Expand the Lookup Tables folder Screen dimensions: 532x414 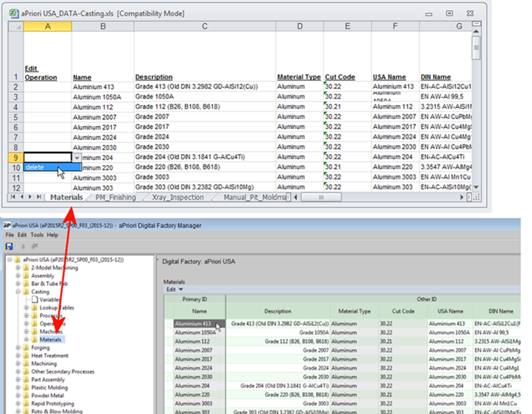click(26, 307)
